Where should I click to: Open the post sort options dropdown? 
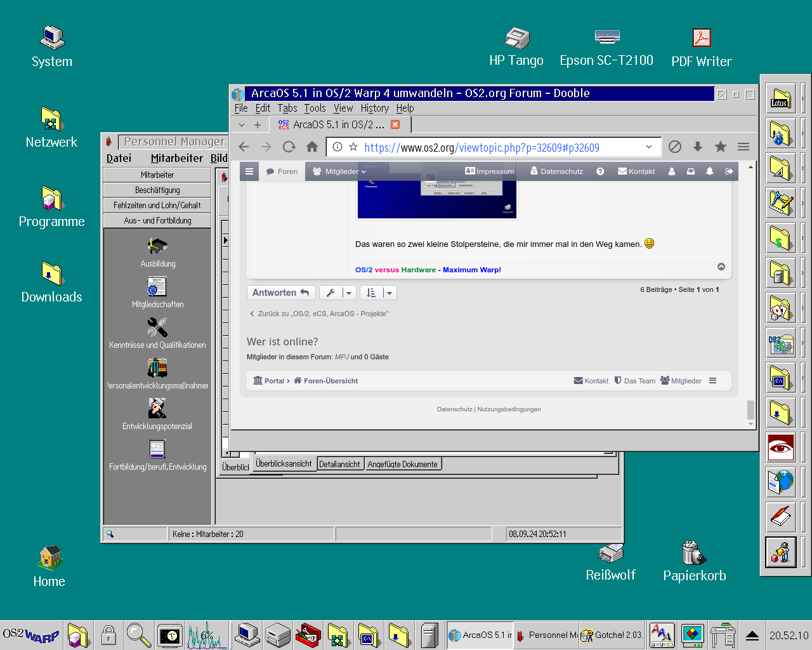point(378,293)
